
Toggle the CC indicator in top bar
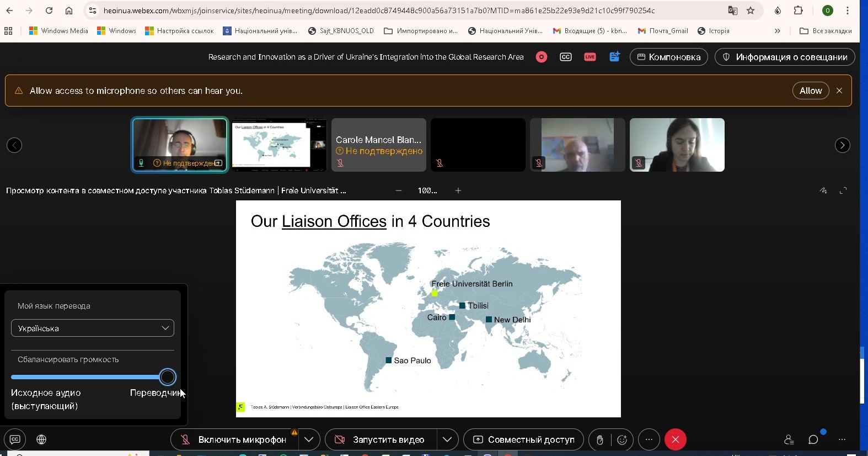tap(565, 57)
